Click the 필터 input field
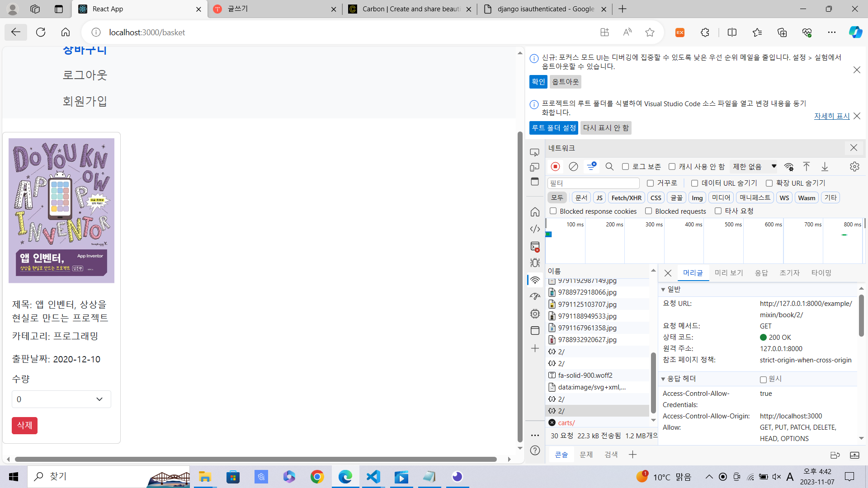The height and width of the screenshot is (488, 868). (593, 183)
